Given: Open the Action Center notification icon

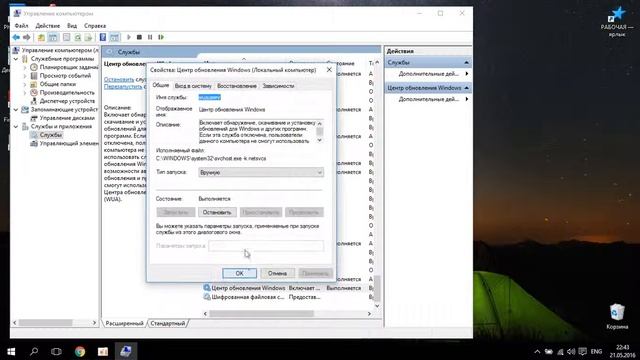Looking at the screenshot, I should 583,351.
